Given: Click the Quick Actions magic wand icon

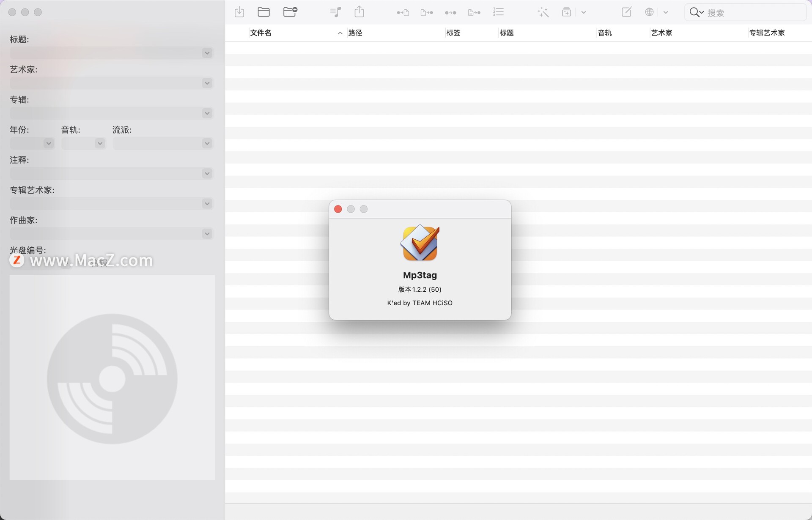Looking at the screenshot, I should 543,12.
